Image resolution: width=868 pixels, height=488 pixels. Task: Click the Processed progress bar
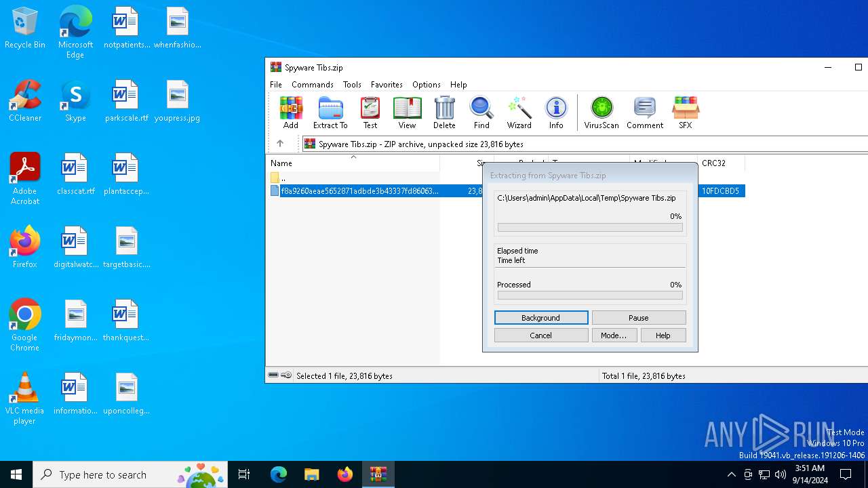[590, 296]
